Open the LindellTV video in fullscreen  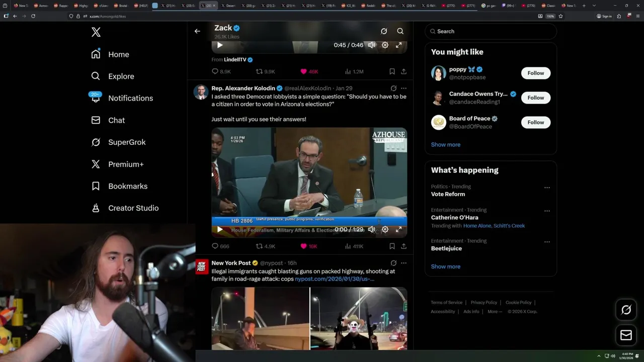[399, 45]
